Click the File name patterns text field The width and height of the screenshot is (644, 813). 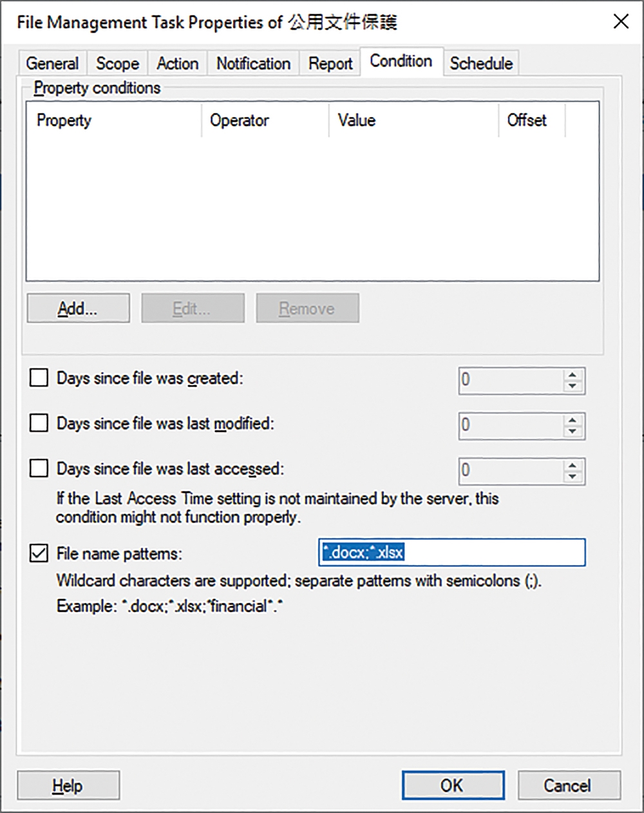click(452, 553)
